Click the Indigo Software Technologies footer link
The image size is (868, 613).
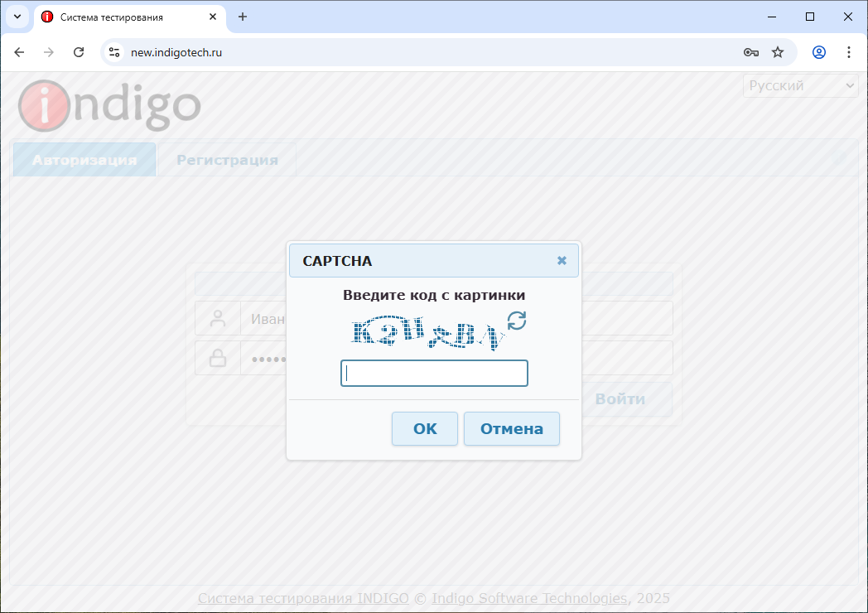pyautogui.click(x=529, y=598)
